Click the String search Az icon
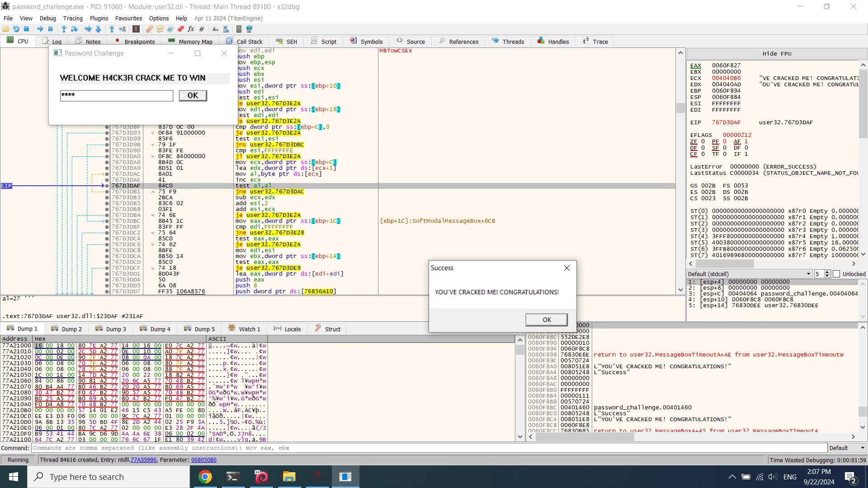Image resolution: width=868 pixels, height=488 pixels. click(215, 29)
